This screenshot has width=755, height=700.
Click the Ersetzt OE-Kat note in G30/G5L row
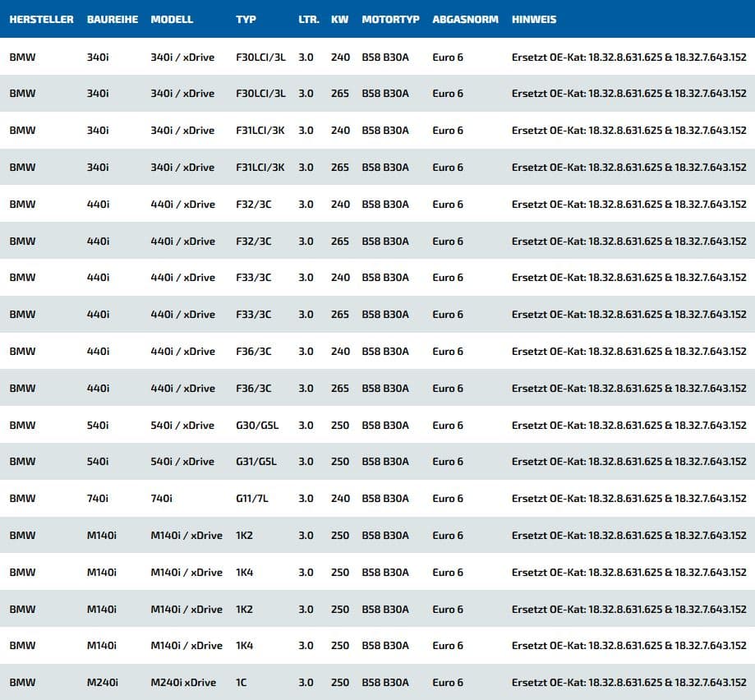[628, 425]
